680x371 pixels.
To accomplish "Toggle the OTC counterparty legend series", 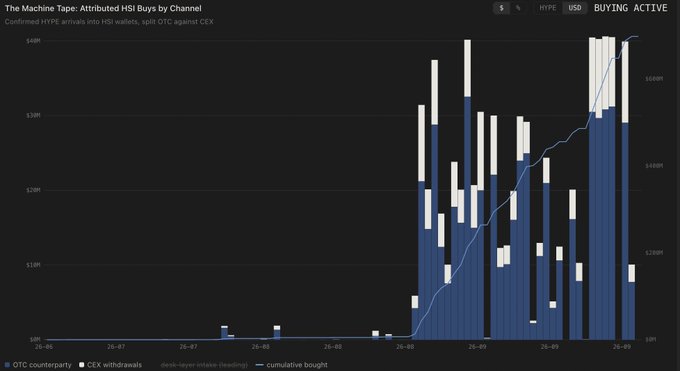I will (38, 365).
